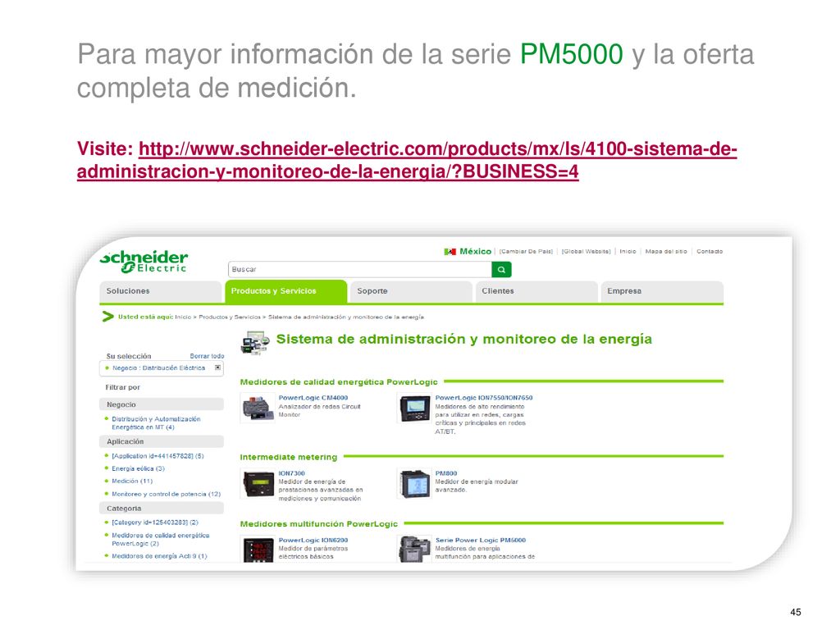Viewport: 840px width, 630px height.
Task: Open PM800 product link
Action: [445, 473]
